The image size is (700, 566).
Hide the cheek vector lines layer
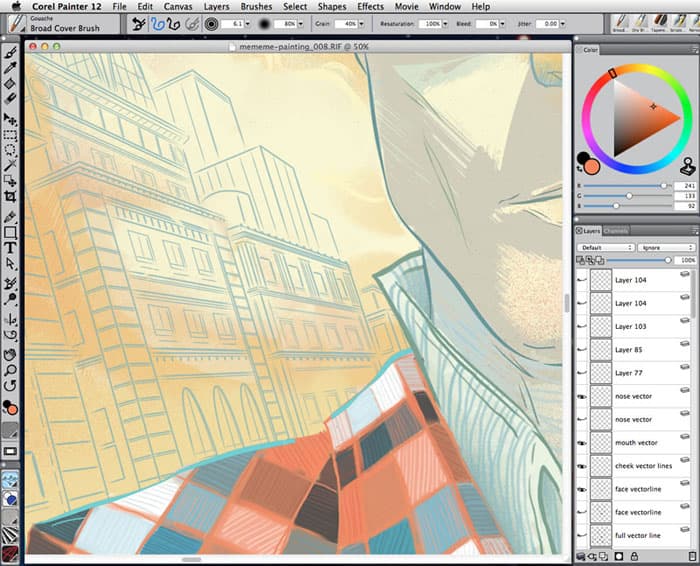pyautogui.click(x=582, y=466)
